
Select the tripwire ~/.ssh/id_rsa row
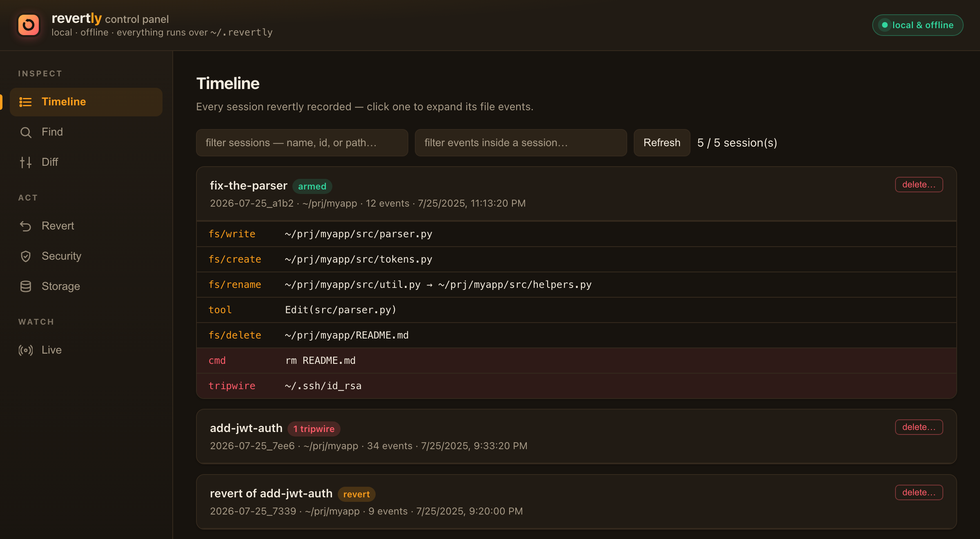pyautogui.click(x=576, y=386)
